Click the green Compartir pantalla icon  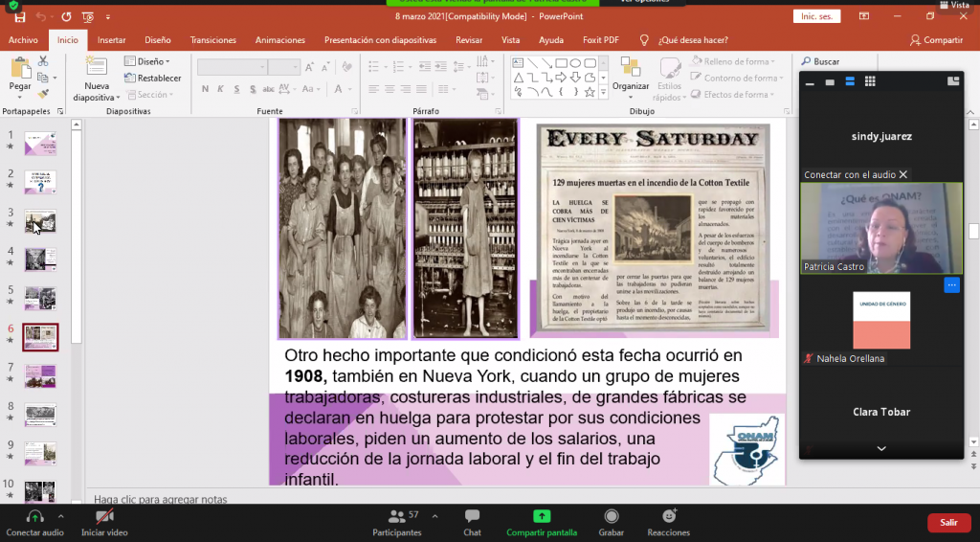pyautogui.click(x=542, y=516)
